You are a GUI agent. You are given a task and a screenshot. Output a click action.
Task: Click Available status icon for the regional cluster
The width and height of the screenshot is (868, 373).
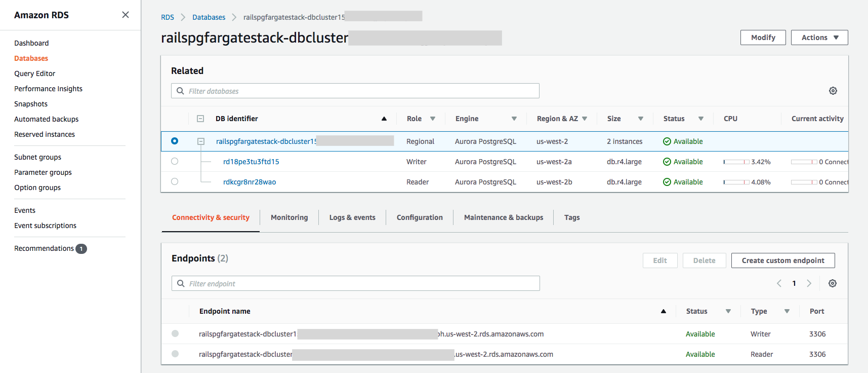[x=667, y=141]
